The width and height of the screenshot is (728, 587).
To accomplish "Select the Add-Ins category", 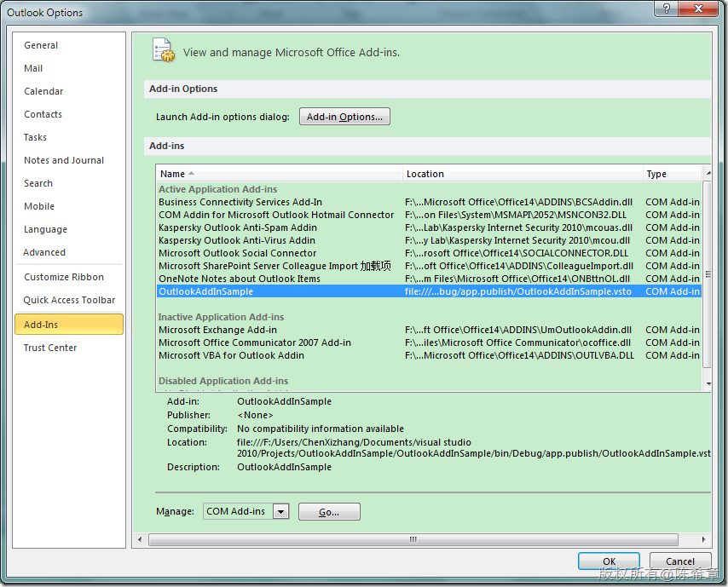I will tap(69, 325).
